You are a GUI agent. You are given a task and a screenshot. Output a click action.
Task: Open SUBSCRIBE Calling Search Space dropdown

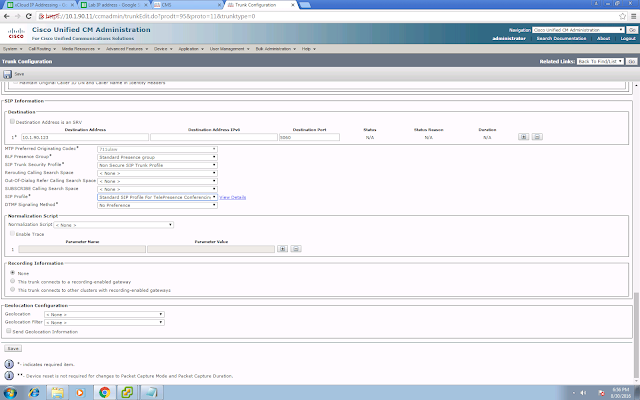point(157,189)
